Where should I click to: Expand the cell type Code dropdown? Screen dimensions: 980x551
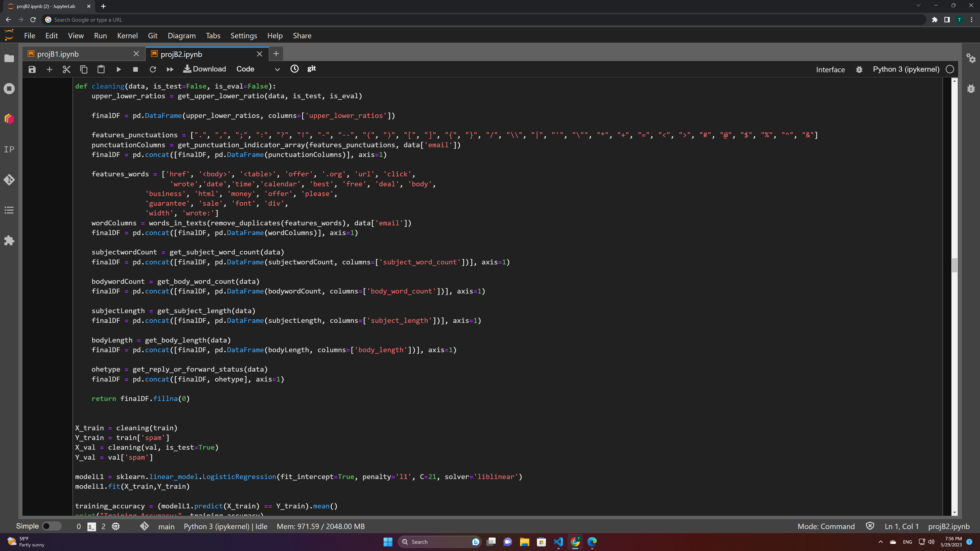point(258,69)
